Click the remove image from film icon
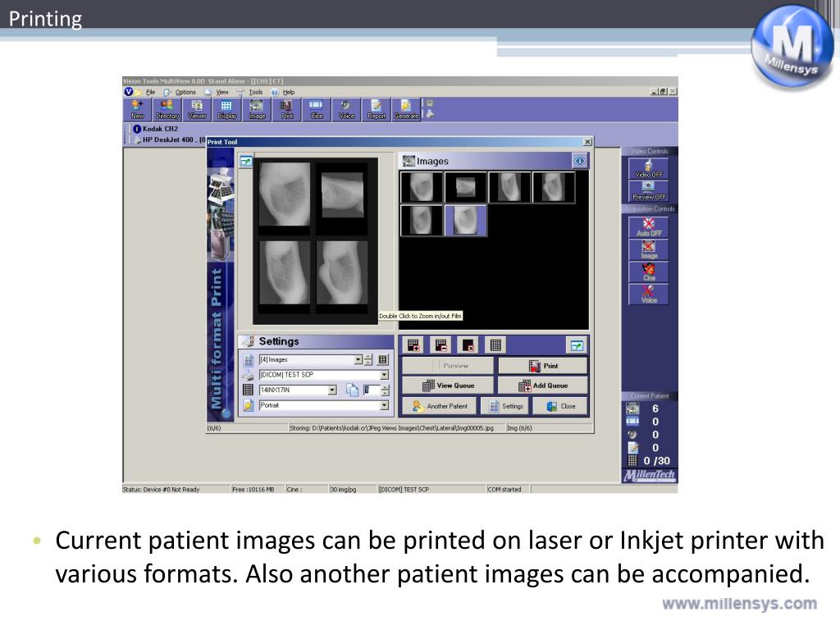The image size is (840, 630). coord(441,345)
